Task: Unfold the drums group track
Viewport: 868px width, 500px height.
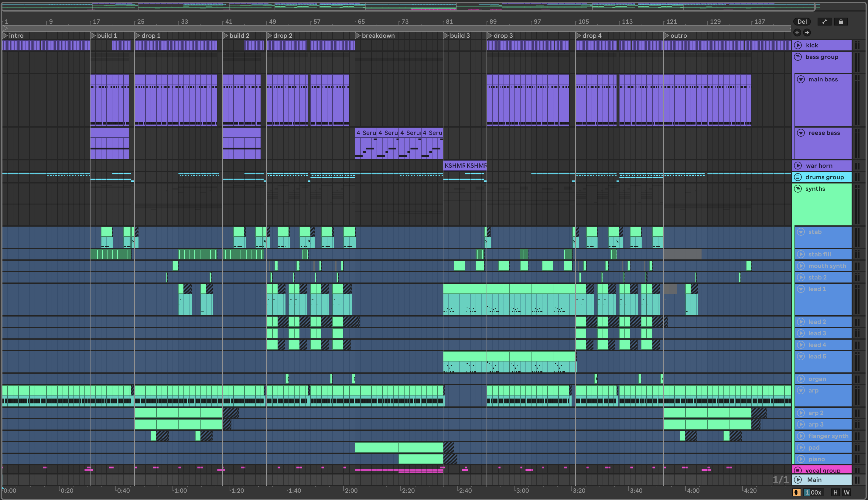Action: click(x=798, y=177)
